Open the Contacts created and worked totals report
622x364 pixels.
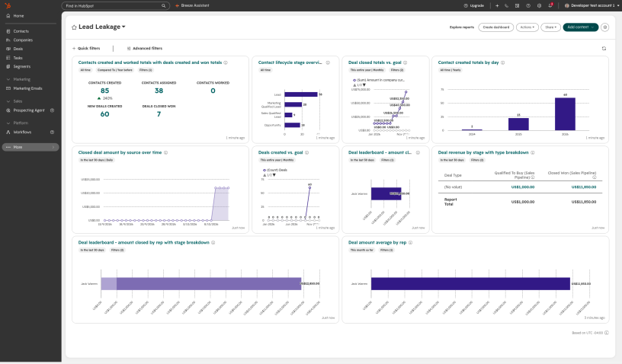coord(150,62)
